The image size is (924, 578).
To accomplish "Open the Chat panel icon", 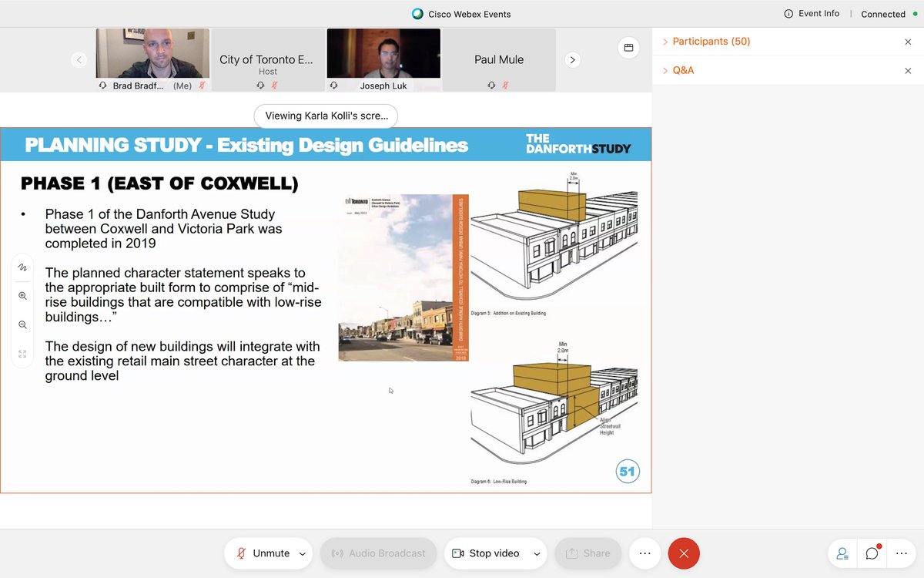I will point(872,553).
